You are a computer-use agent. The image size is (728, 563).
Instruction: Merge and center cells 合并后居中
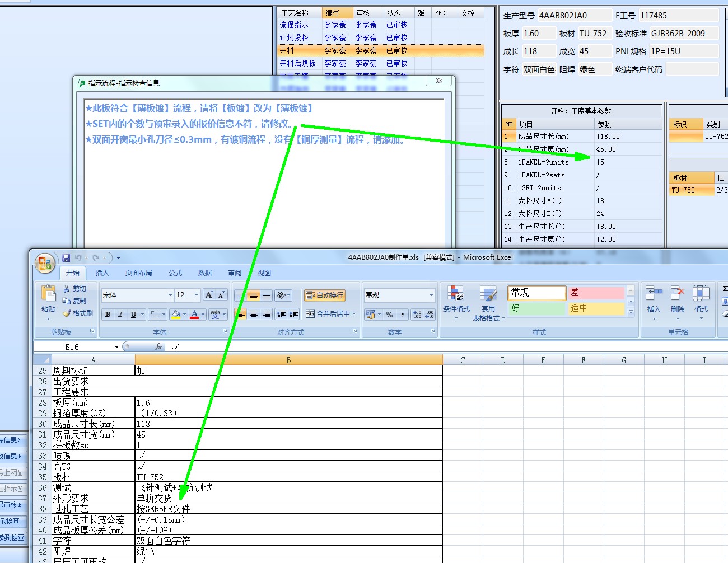point(328,314)
